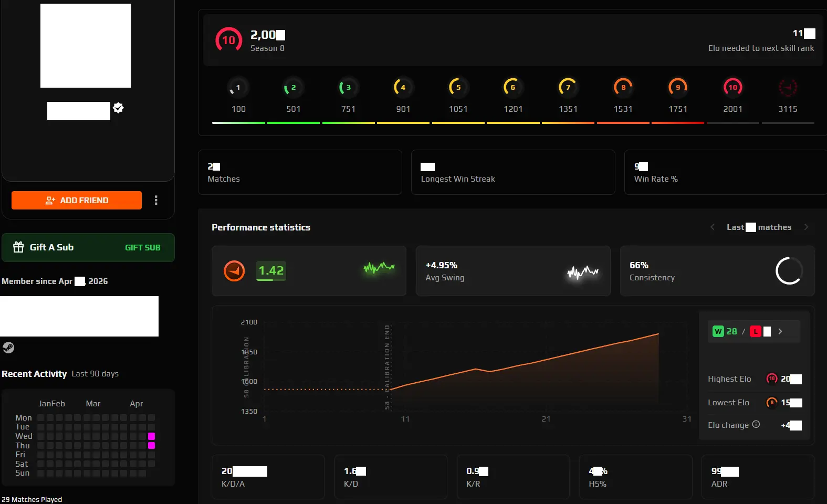Image resolution: width=827 pixels, height=504 pixels.
Task: Select the level 1 skill icon at 100
Action: point(238,87)
